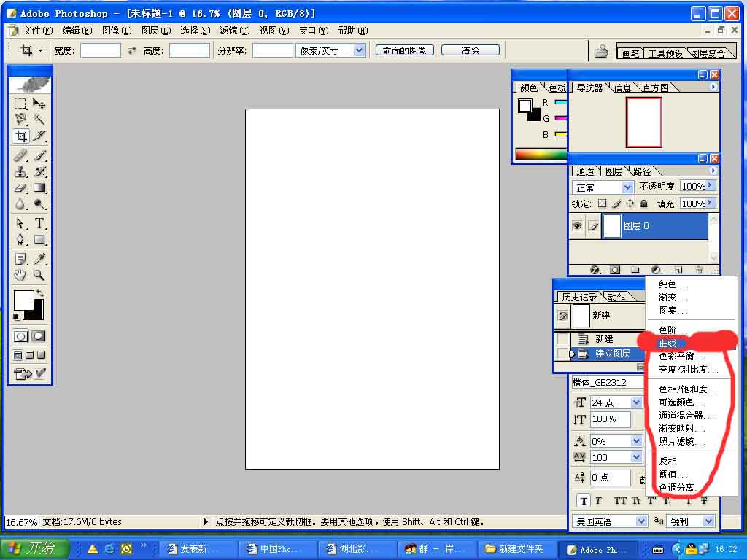Select the Hand tool
Viewport: 747px width, 560px height.
click(20, 275)
